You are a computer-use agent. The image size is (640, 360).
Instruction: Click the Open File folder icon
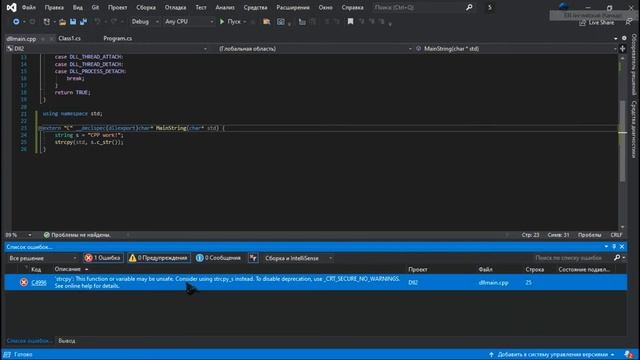[x=62, y=22]
